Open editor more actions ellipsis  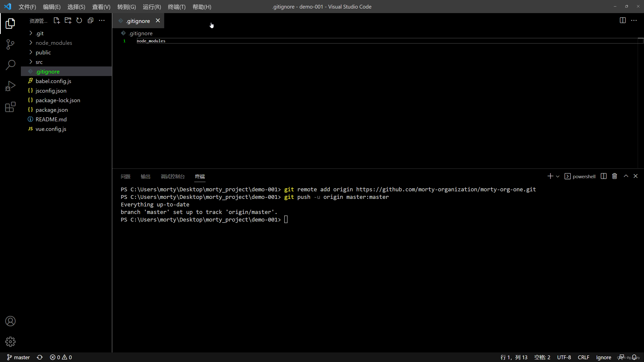coord(634,20)
